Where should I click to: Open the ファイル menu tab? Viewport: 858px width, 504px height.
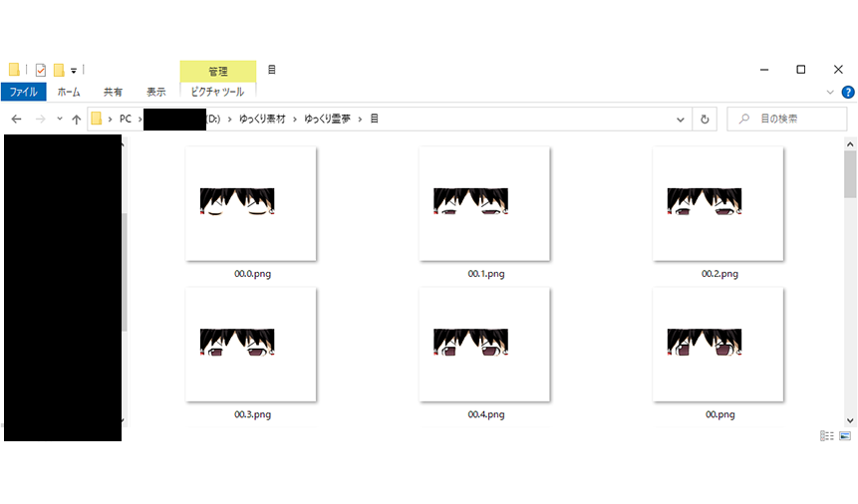(24, 92)
